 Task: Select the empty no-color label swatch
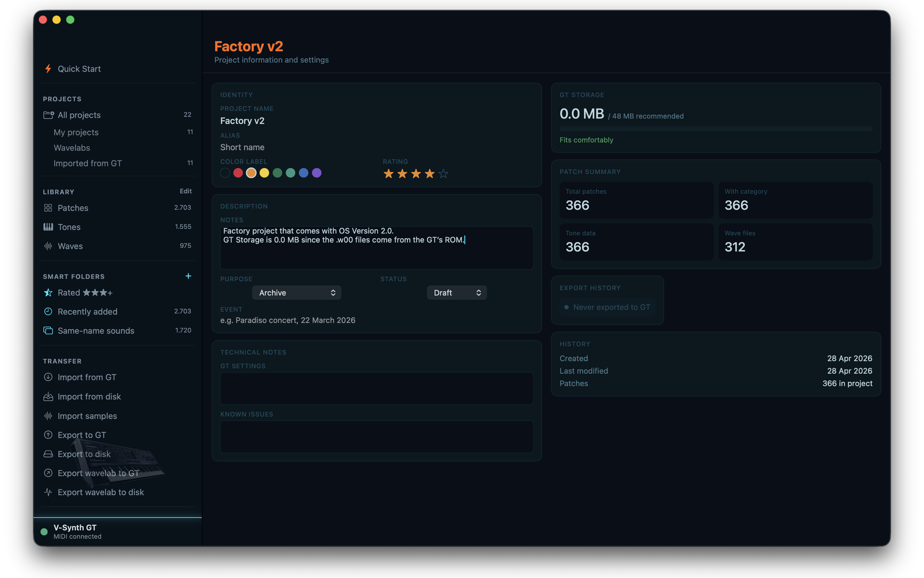pyautogui.click(x=225, y=173)
